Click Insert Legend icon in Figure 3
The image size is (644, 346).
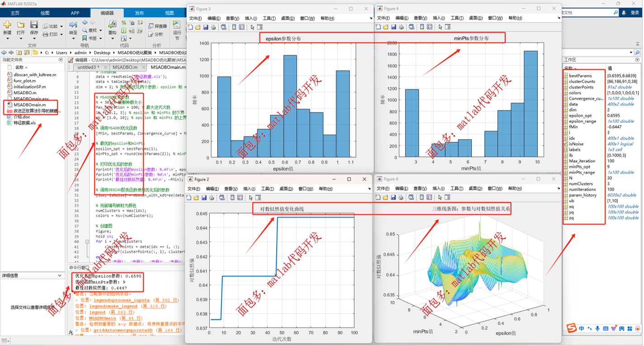(242, 27)
